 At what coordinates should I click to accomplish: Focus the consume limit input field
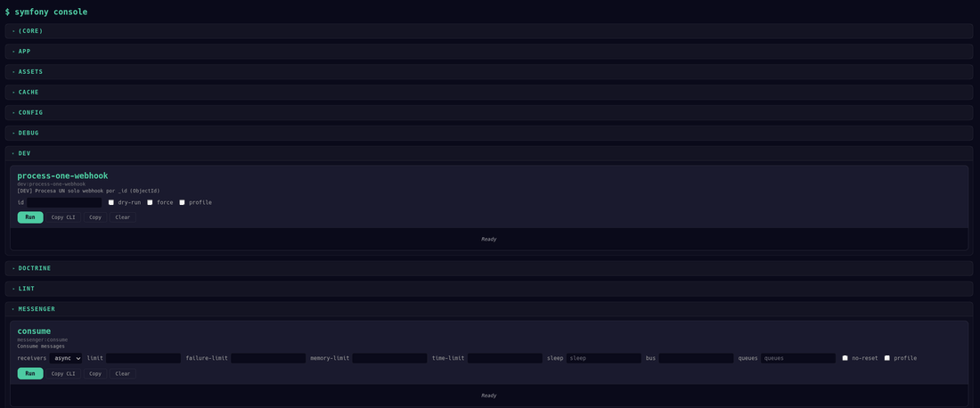point(143,358)
